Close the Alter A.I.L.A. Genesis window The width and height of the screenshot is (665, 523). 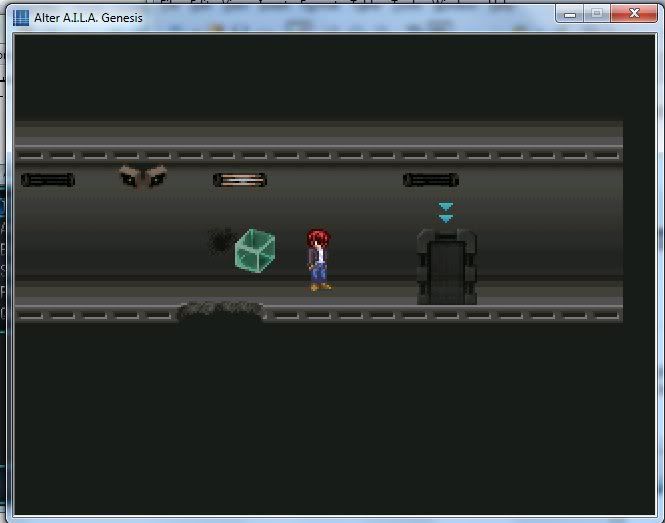(x=634, y=14)
